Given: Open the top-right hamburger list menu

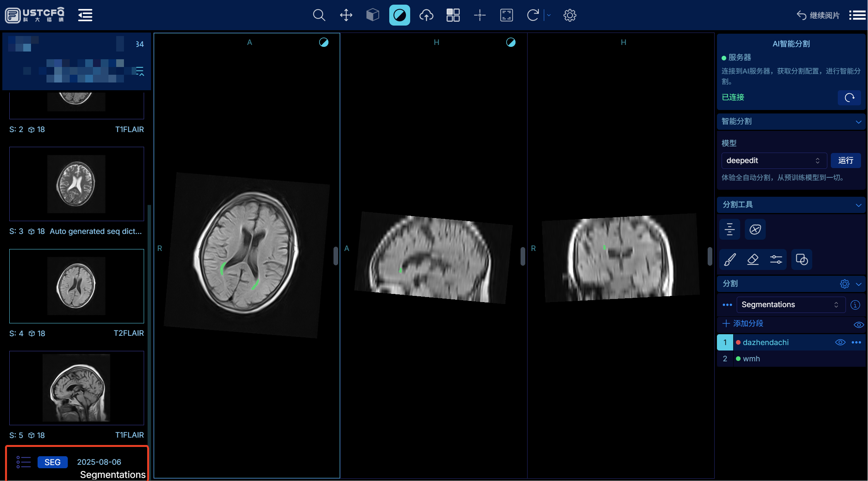Looking at the screenshot, I should [x=857, y=15].
